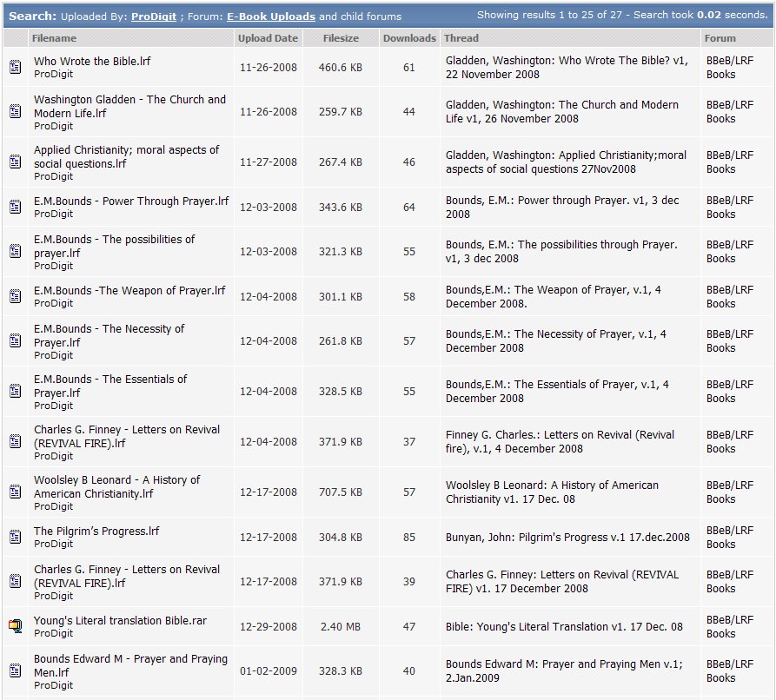The height and width of the screenshot is (700, 776).
Task: Open thread Bounds: The possibilities through Prayer
Action: click(x=561, y=251)
